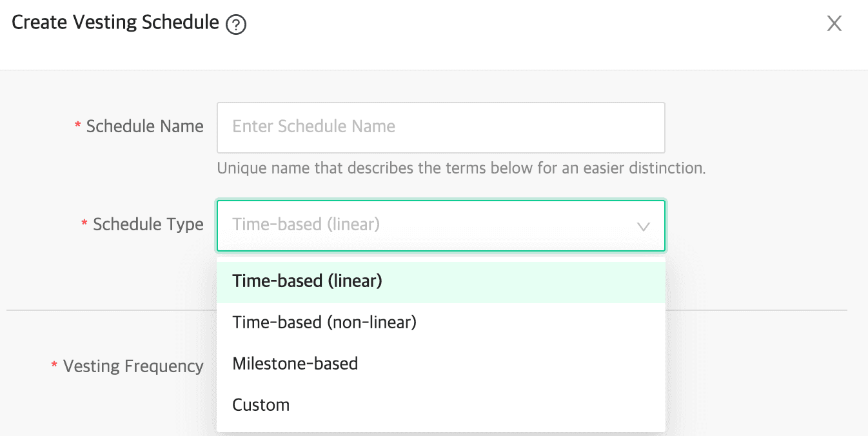The image size is (868, 436).
Task: Click the red asterisk beside Schedule Type
Action: 84,224
